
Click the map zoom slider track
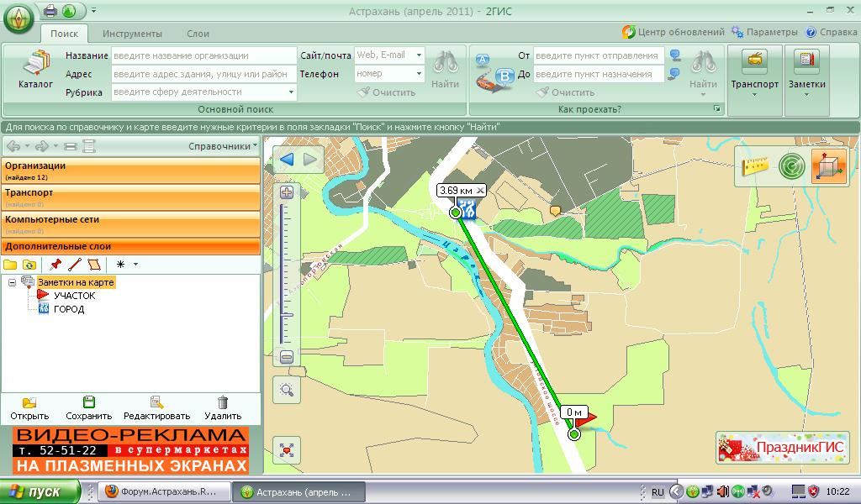click(287, 269)
